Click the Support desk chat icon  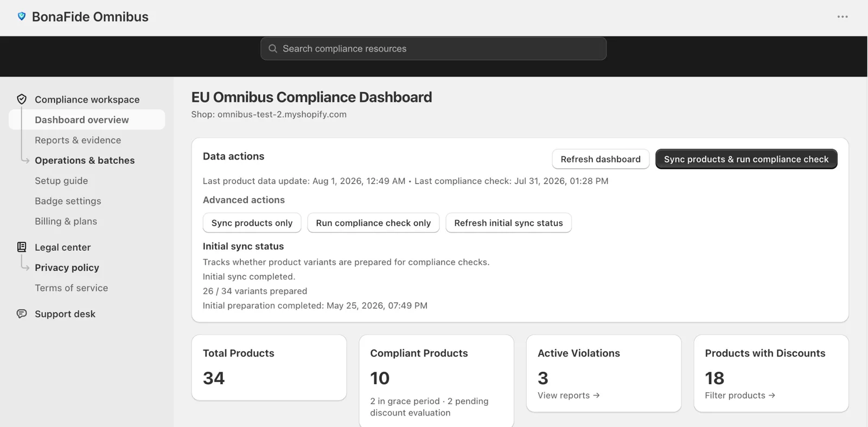click(x=22, y=314)
